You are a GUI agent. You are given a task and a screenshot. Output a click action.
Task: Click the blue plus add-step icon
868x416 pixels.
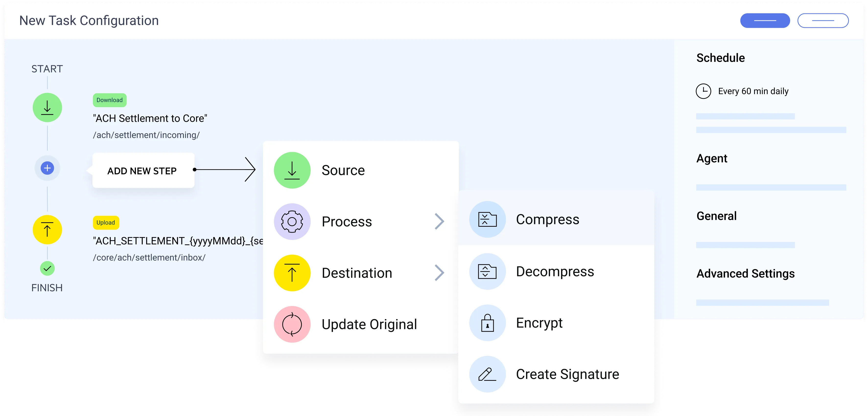click(x=47, y=168)
